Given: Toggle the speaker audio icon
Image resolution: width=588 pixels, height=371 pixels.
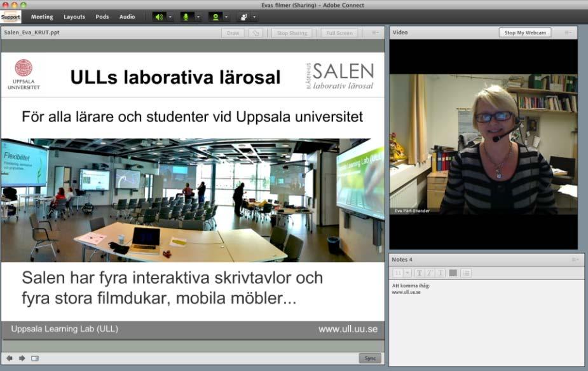Looking at the screenshot, I should coord(159,17).
